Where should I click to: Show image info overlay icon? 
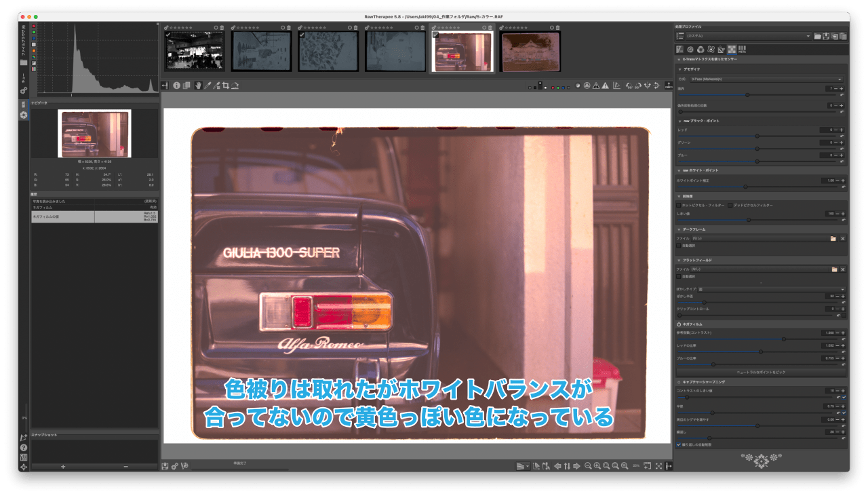(x=176, y=85)
